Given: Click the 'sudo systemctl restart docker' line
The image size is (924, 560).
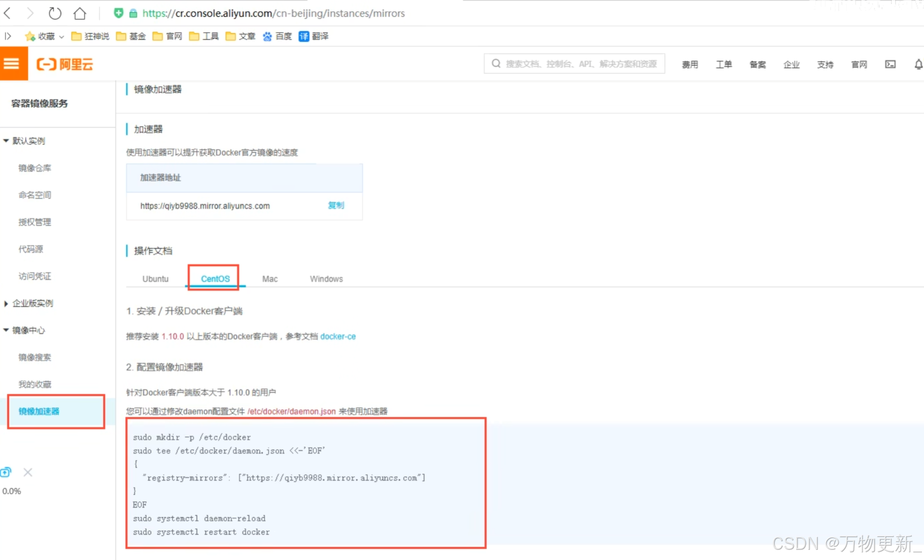Looking at the screenshot, I should click(x=201, y=532).
